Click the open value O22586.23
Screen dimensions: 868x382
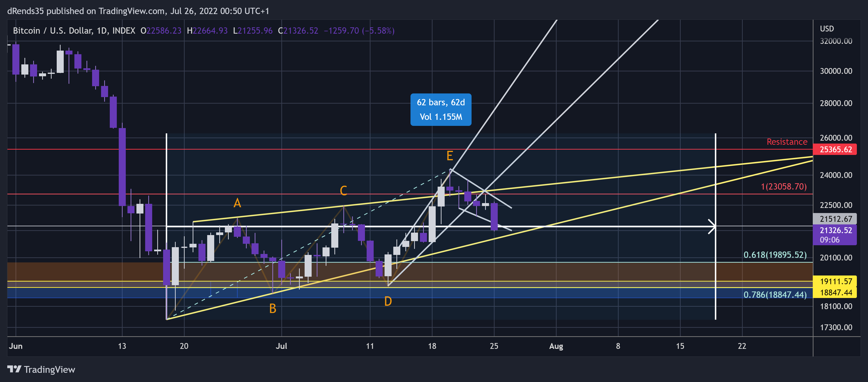point(161,31)
